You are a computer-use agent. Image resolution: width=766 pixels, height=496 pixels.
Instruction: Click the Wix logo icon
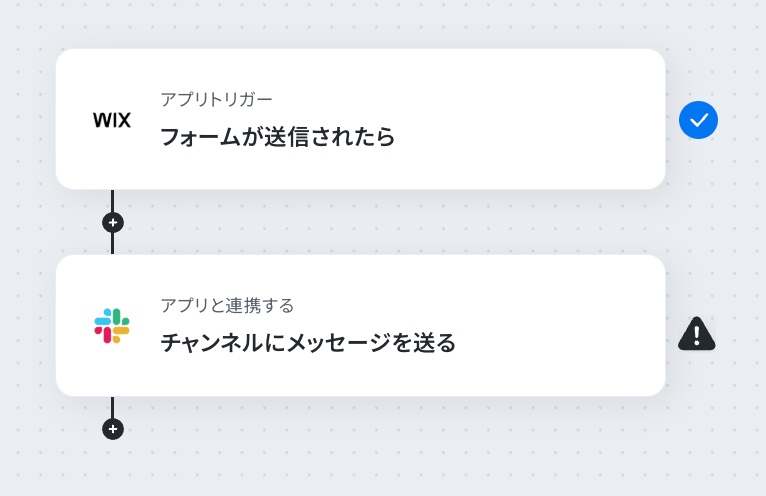click(x=112, y=120)
